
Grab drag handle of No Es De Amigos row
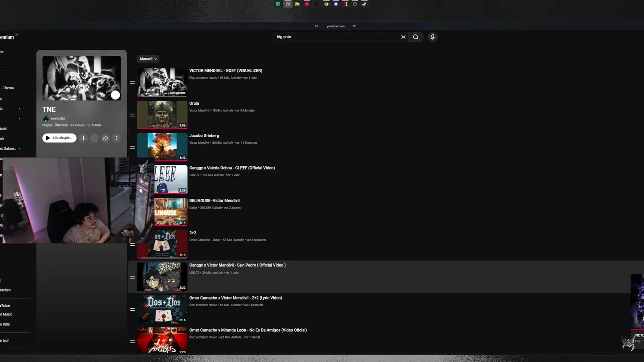tap(132, 342)
